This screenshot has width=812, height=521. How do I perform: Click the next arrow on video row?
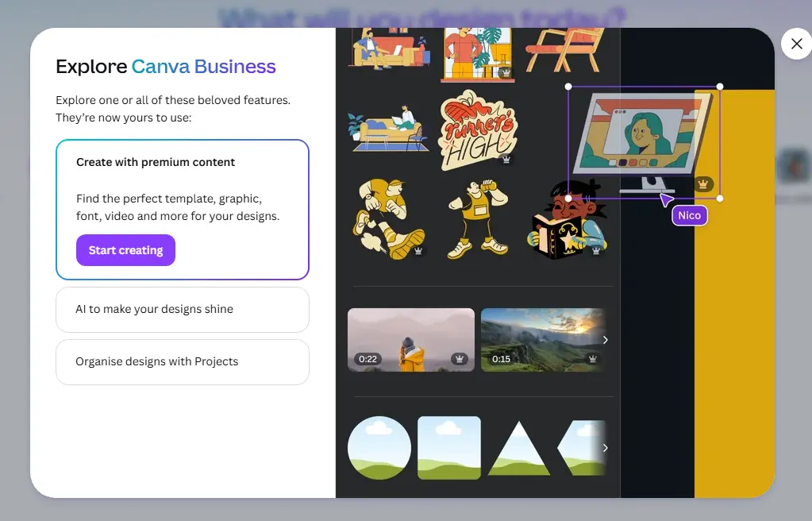point(606,340)
